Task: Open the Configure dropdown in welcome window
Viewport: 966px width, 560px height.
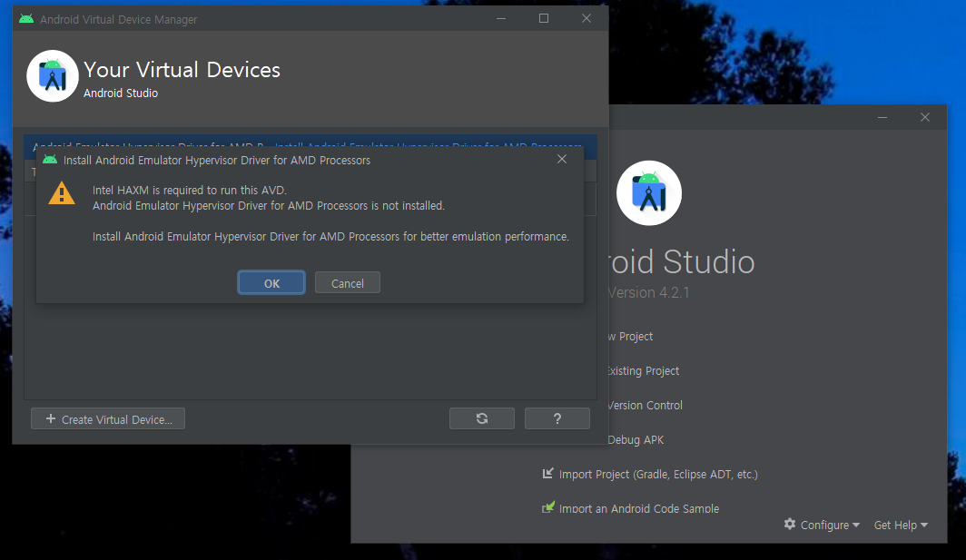Action: coord(830,525)
